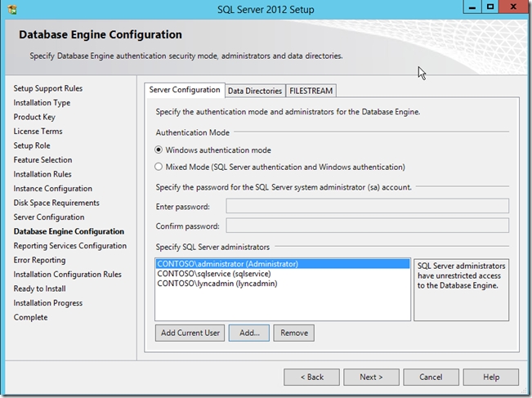Open the Data Directories tab
This screenshot has width=532, height=398.
pos(255,91)
